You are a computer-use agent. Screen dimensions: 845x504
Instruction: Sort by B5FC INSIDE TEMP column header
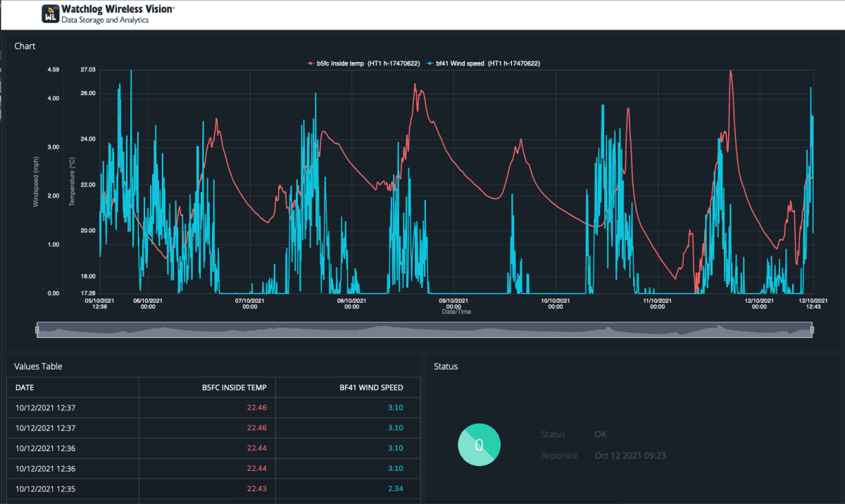tap(234, 387)
